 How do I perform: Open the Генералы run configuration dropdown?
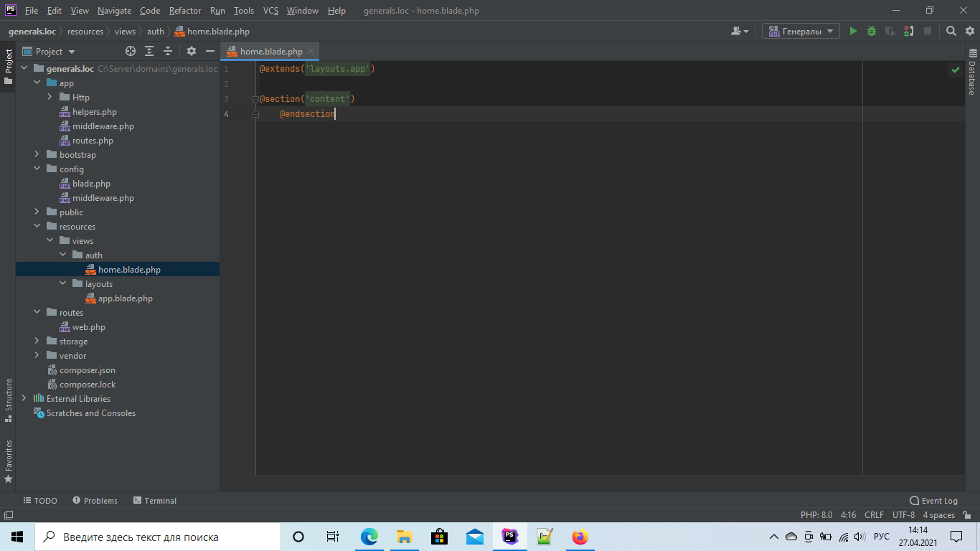click(801, 31)
